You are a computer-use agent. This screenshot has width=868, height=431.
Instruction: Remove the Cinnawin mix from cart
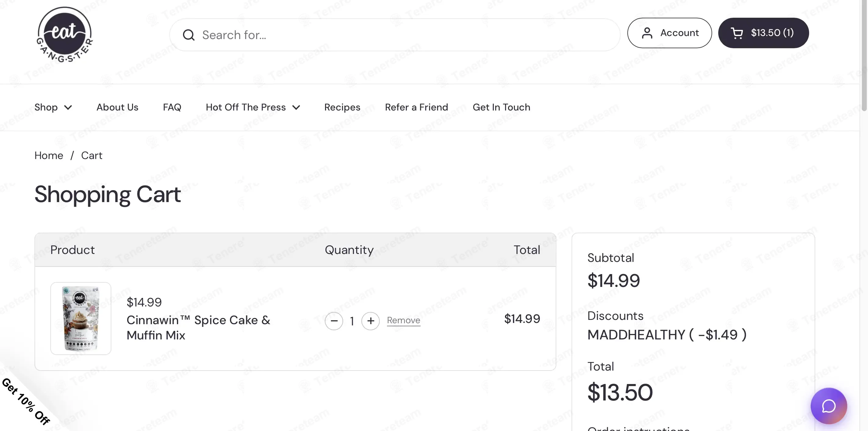[403, 320]
